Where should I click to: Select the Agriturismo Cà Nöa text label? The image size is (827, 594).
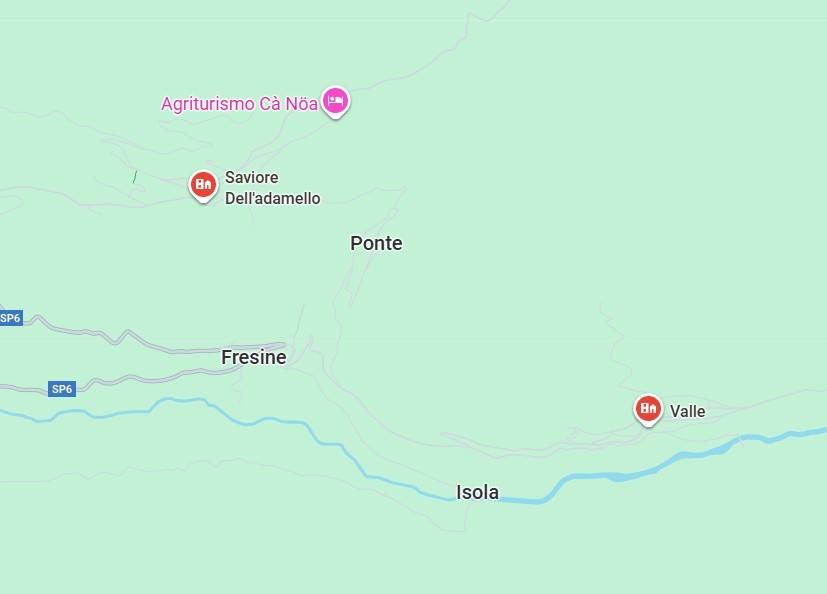click(239, 104)
